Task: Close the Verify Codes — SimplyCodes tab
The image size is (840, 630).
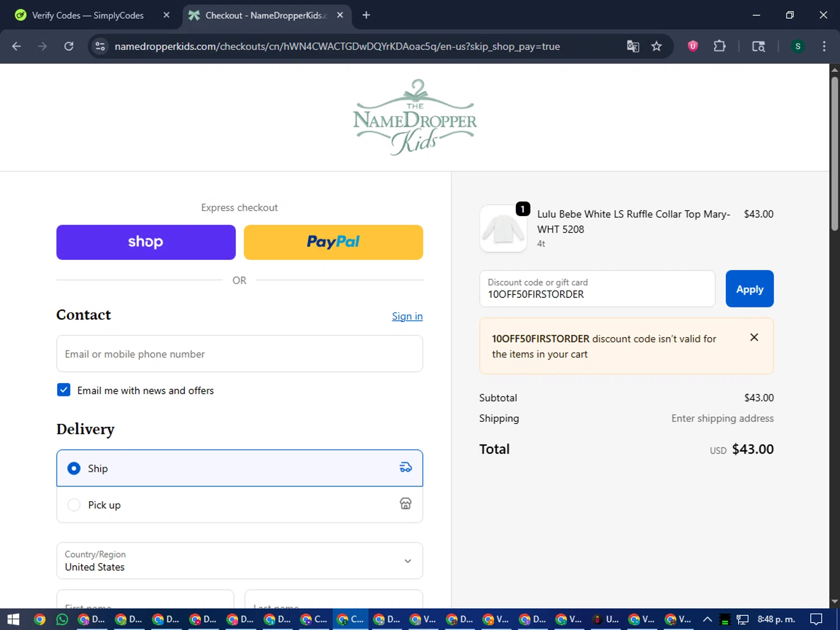Action: [166, 15]
